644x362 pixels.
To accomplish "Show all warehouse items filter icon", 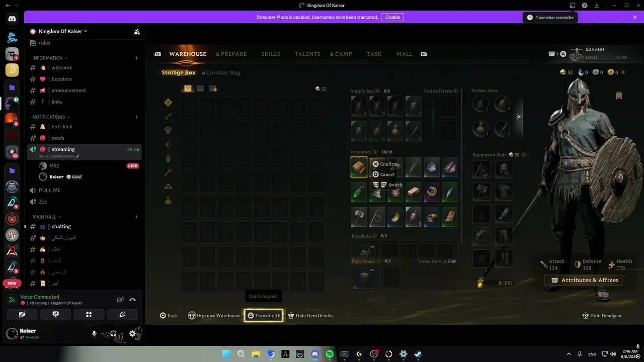I will [x=168, y=103].
